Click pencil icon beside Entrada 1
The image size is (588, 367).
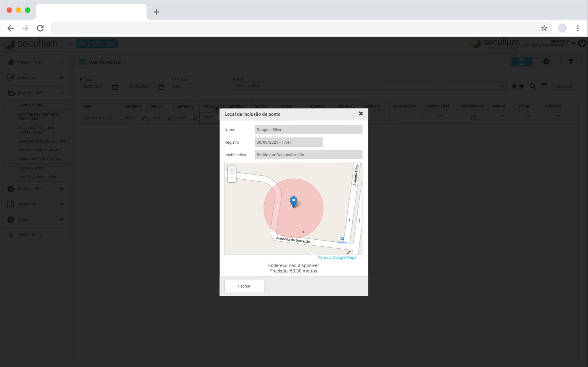click(143, 118)
